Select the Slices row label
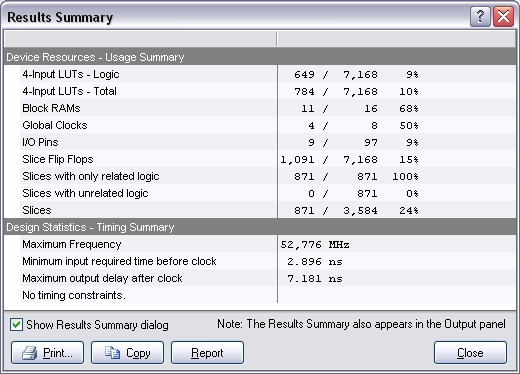 pyautogui.click(x=37, y=210)
